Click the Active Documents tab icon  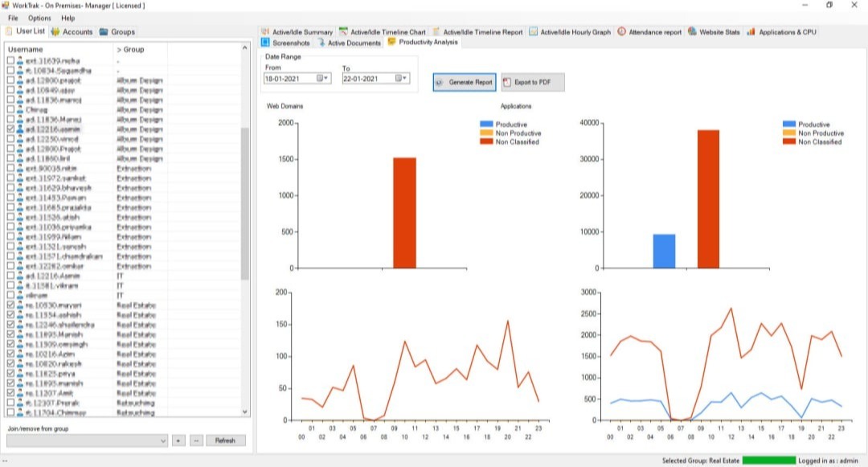click(321, 42)
